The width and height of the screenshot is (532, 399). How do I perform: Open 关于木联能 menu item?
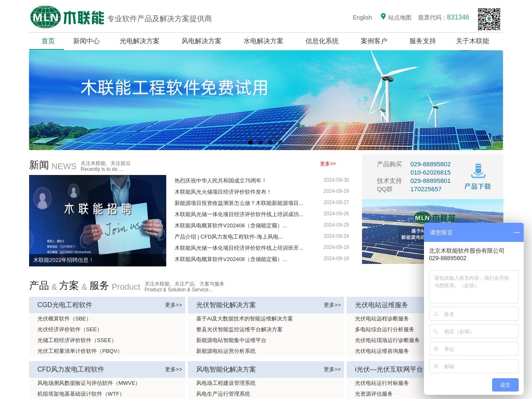472,41
